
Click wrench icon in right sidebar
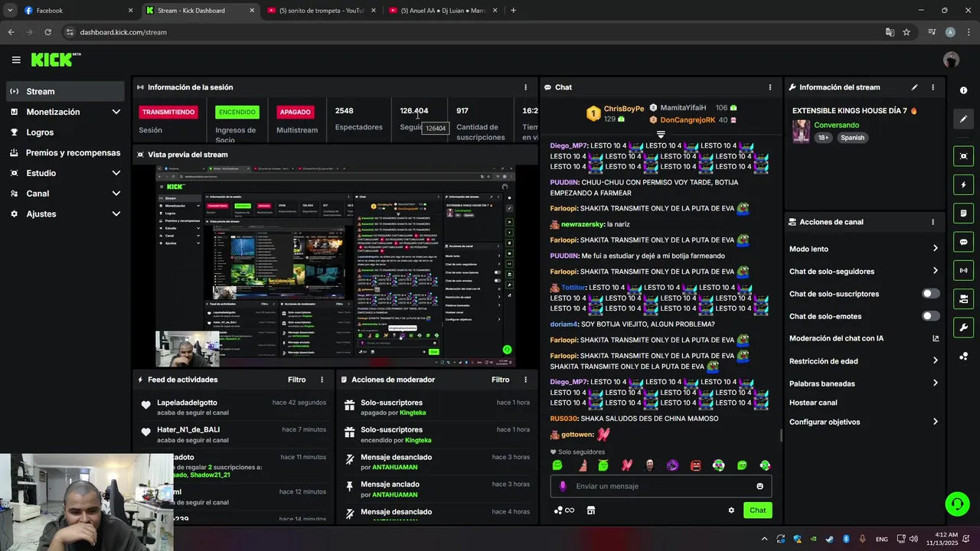[963, 328]
